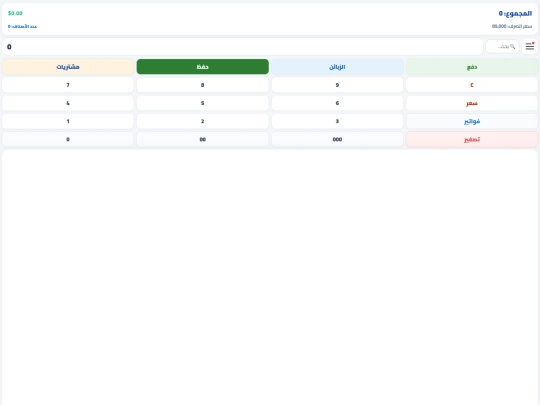
Task: Click the دفع pay button
Action: tap(472, 67)
